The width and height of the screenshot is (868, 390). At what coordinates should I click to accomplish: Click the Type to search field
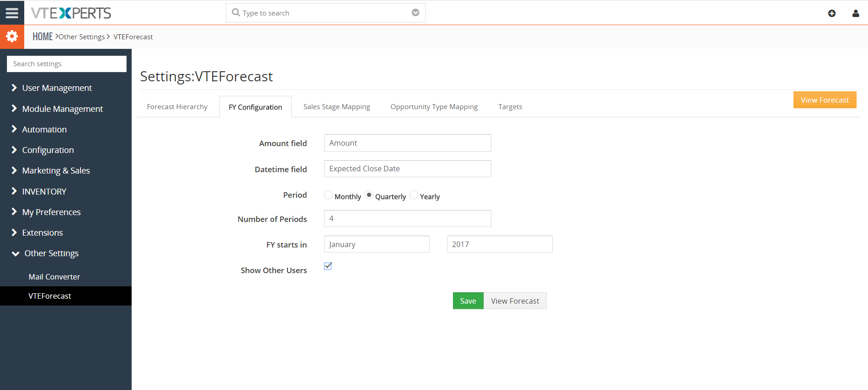coord(325,13)
